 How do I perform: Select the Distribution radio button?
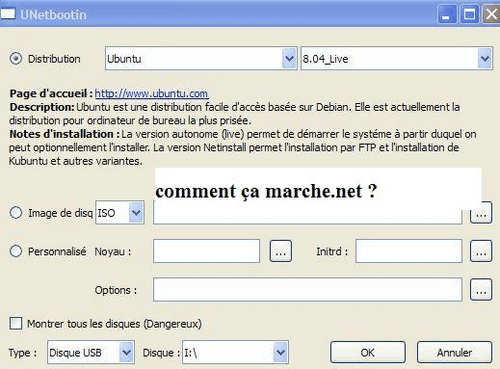(16, 59)
